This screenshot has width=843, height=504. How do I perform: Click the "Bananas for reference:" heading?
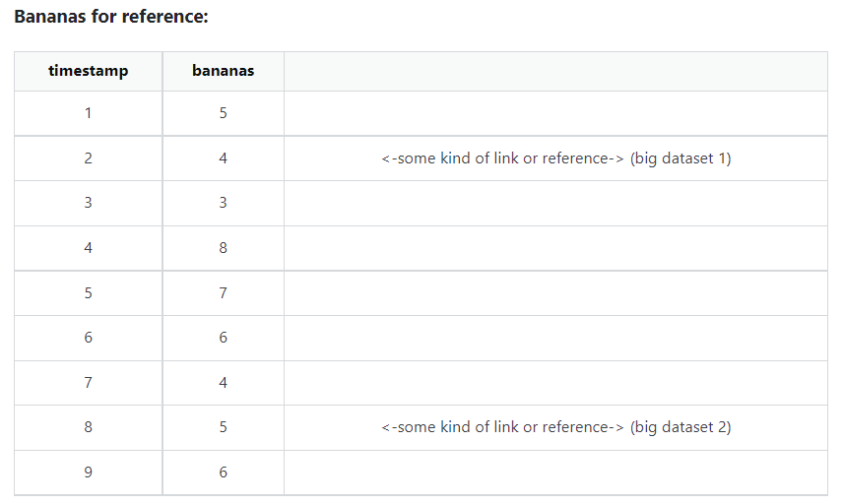pos(111,18)
